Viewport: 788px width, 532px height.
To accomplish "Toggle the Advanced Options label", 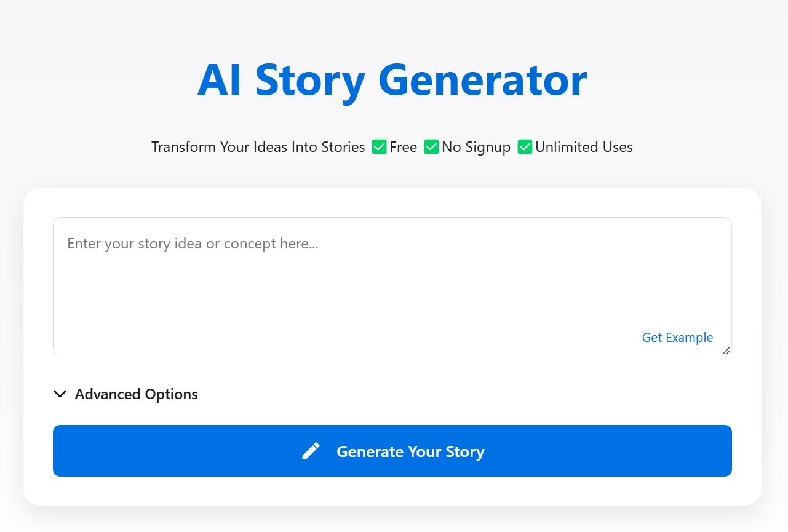I will [x=136, y=394].
